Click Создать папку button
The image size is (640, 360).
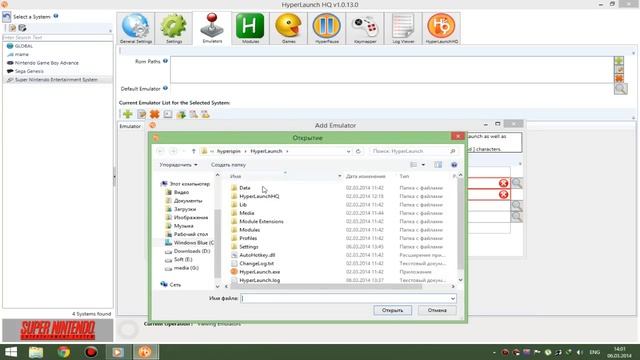[228, 165]
